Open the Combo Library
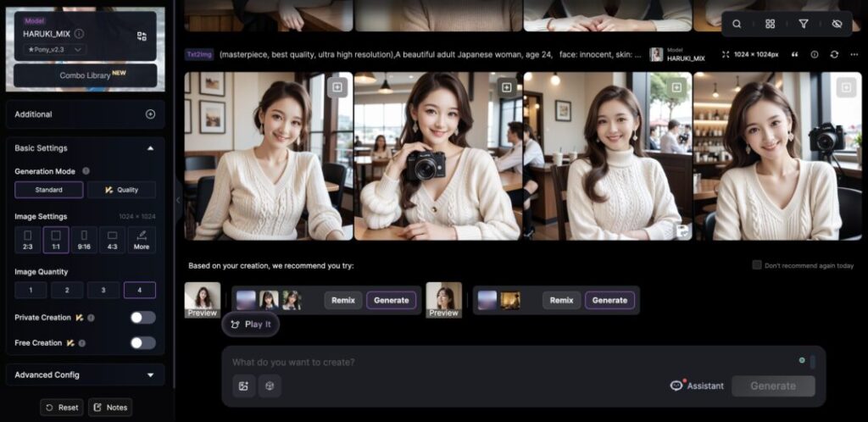868x422 pixels. 85,75
